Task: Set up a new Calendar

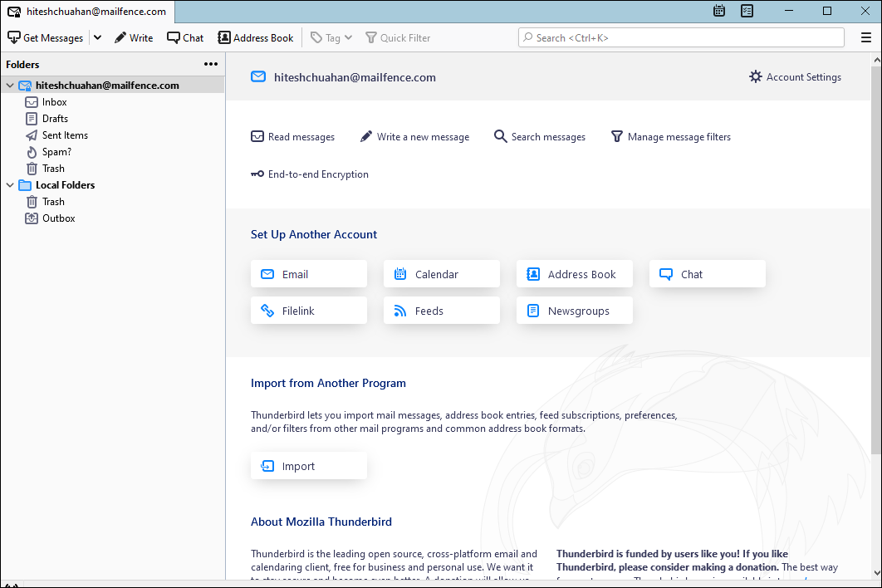Action: pyautogui.click(x=442, y=274)
